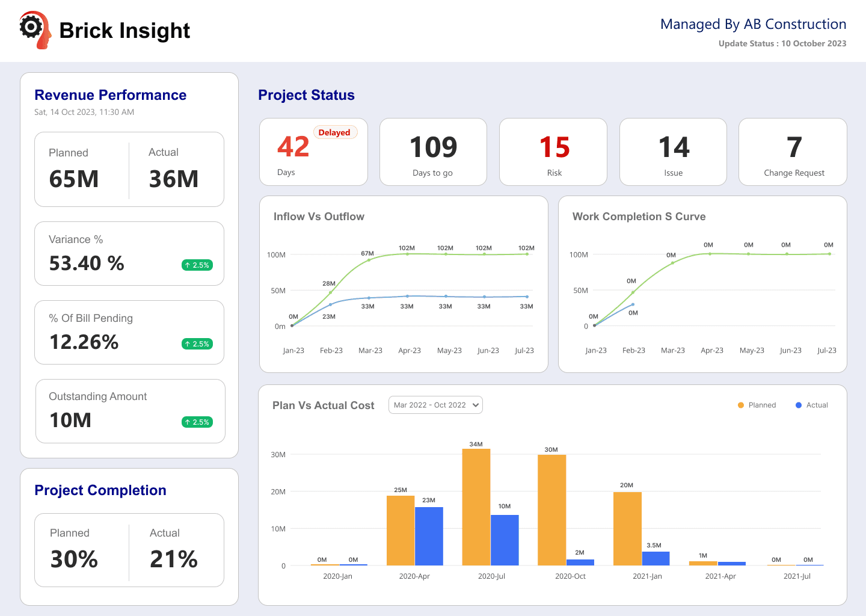Click the Revenue Performance heading
Image resolution: width=866 pixels, height=616 pixels.
[111, 95]
